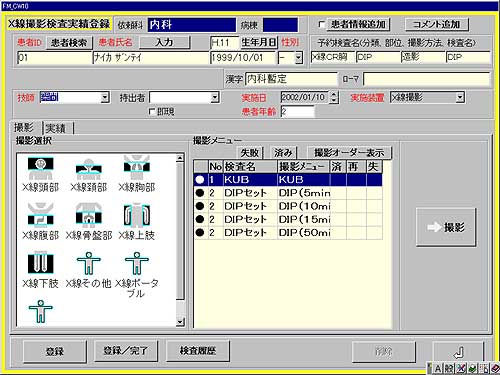Click the 漢字 field showing 内科暫定
The image size is (500, 375).
point(291,79)
